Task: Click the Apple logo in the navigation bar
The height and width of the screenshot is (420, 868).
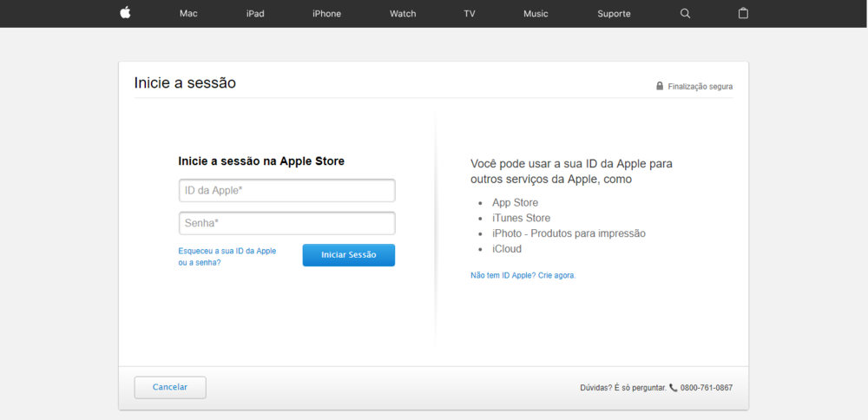Action: (x=125, y=13)
